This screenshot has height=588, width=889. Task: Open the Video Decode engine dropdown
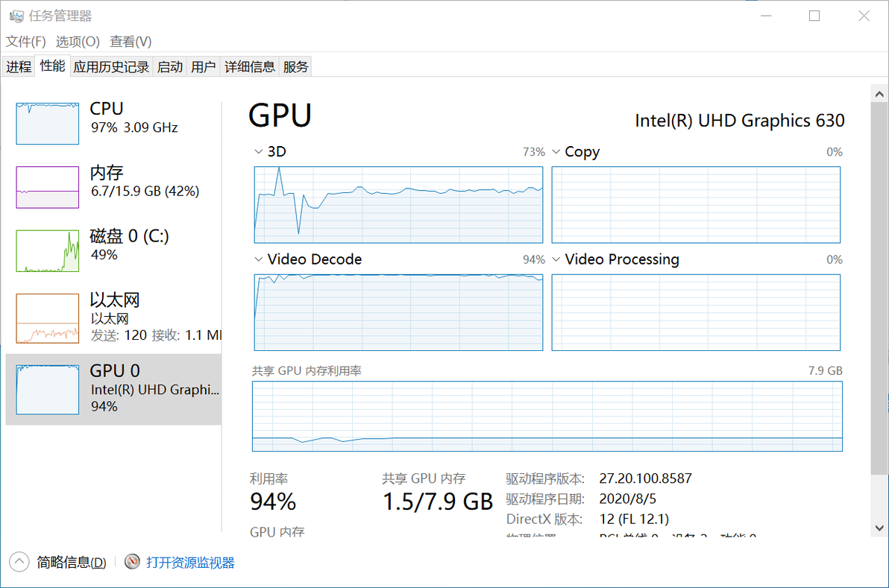click(258, 259)
